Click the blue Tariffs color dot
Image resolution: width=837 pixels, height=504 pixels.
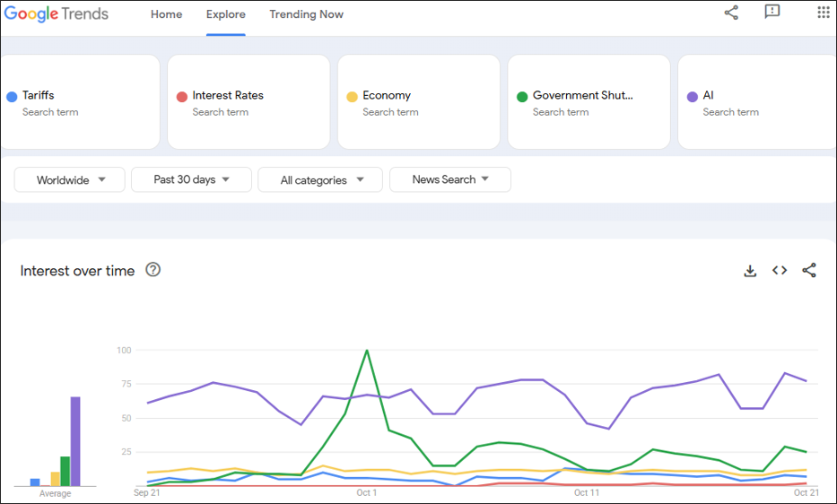point(12,97)
